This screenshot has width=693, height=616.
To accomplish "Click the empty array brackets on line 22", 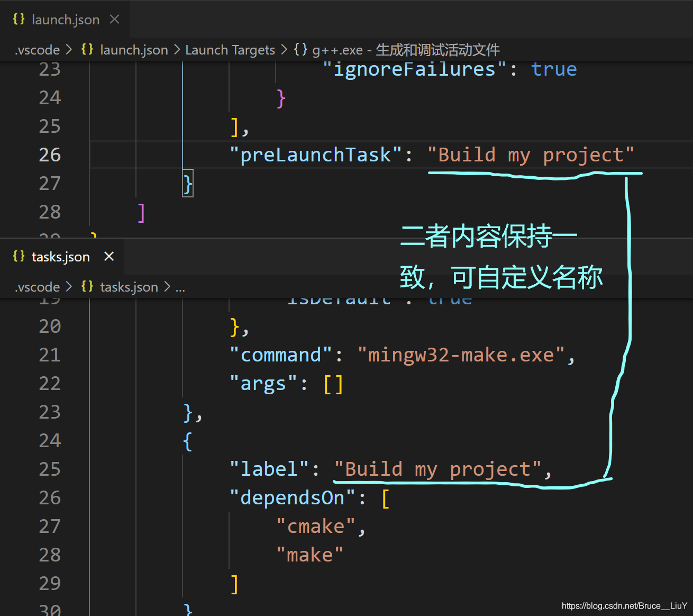I will click(333, 384).
